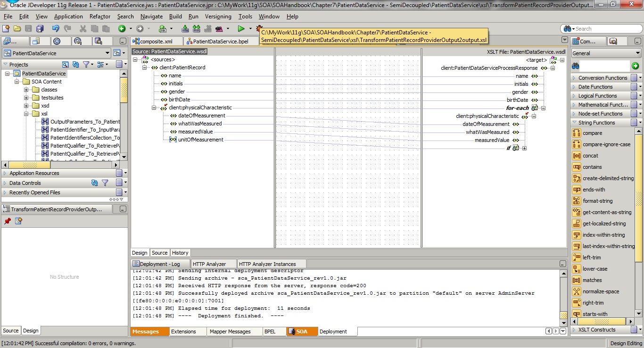
Task: Click the if construct icon in target tree
Action: (516, 148)
